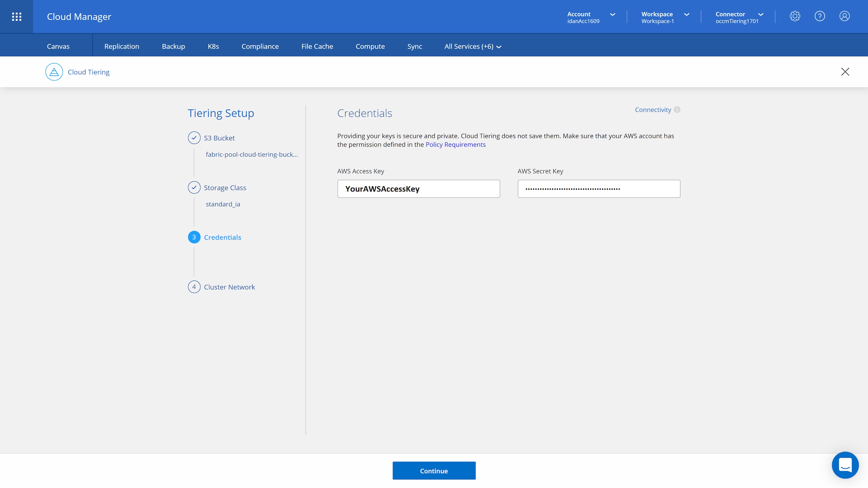The height and width of the screenshot is (488, 868).
Task: Click the help question mark icon
Action: (820, 16)
